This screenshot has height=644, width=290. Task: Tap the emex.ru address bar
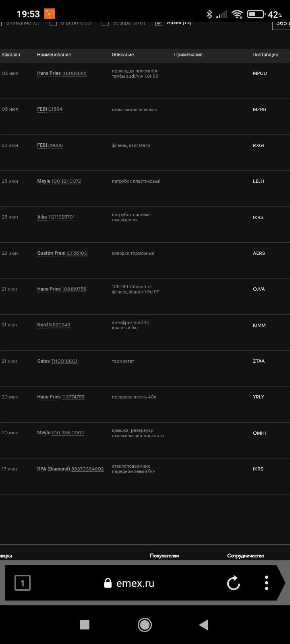point(135,583)
